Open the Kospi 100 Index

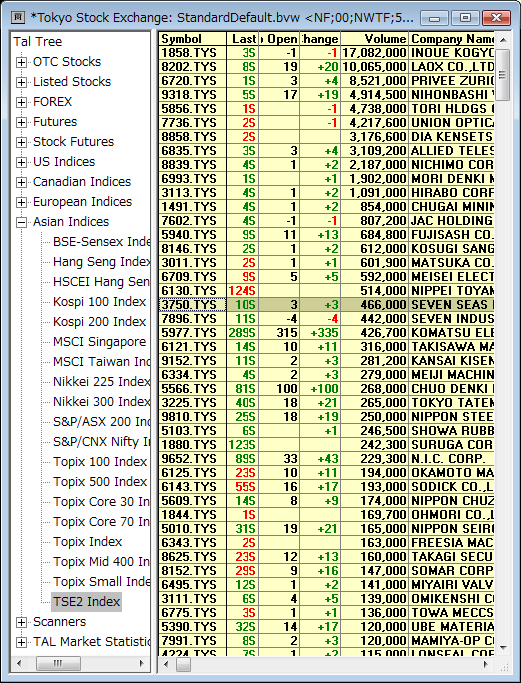99,302
